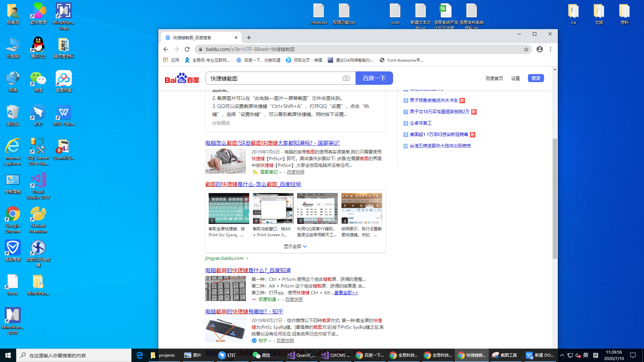Open the 设置 settings link

click(x=516, y=78)
